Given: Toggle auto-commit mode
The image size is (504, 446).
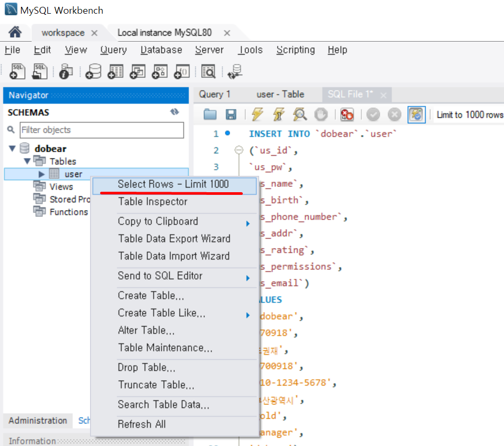Looking at the screenshot, I should tap(417, 114).
